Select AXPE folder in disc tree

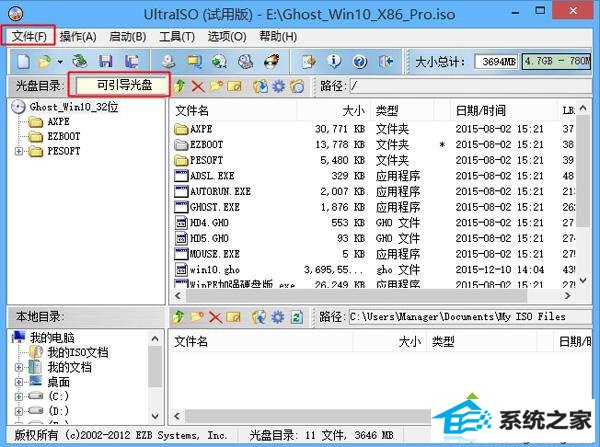coord(59,122)
